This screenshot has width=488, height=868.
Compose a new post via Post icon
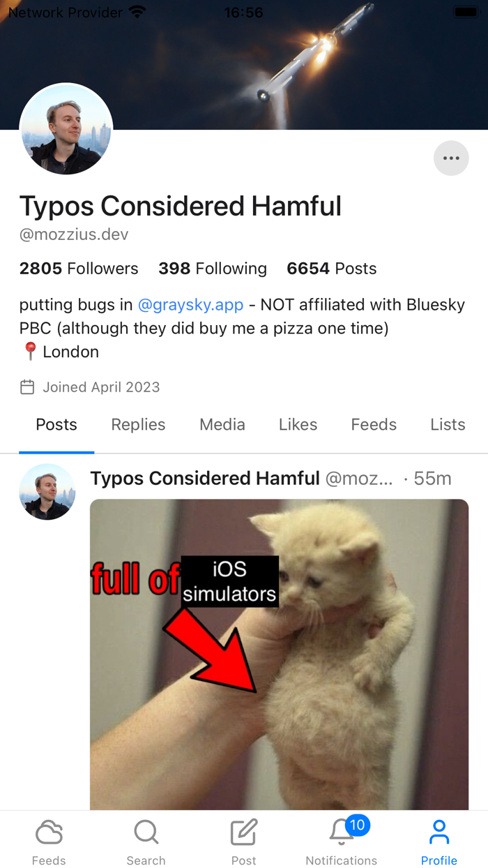coord(244,832)
